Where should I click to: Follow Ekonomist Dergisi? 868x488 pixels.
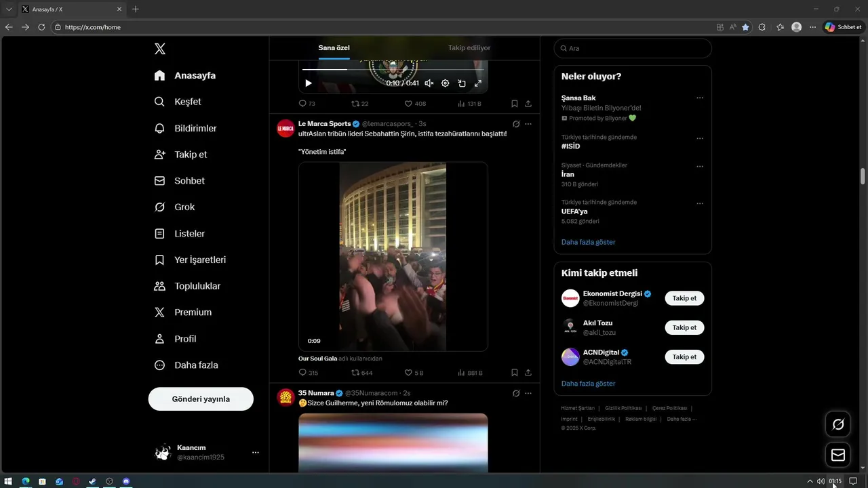pos(684,298)
